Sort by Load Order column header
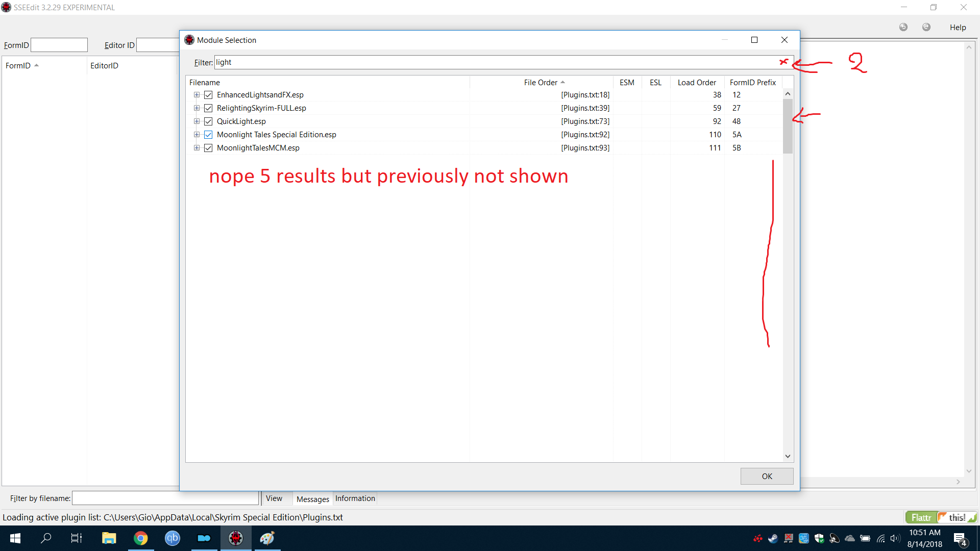Viewport: 980px width, 551px height. pos(697,82)
